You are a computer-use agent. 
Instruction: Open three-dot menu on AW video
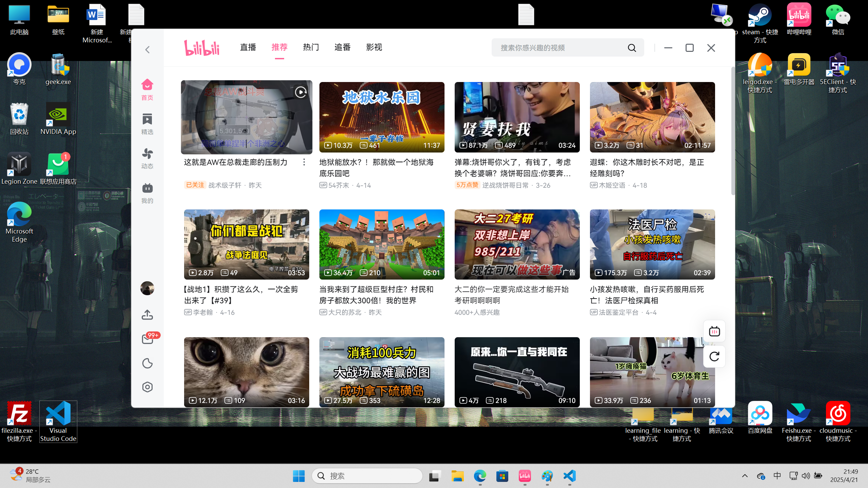pyautogui.click(x=304, y=162)
